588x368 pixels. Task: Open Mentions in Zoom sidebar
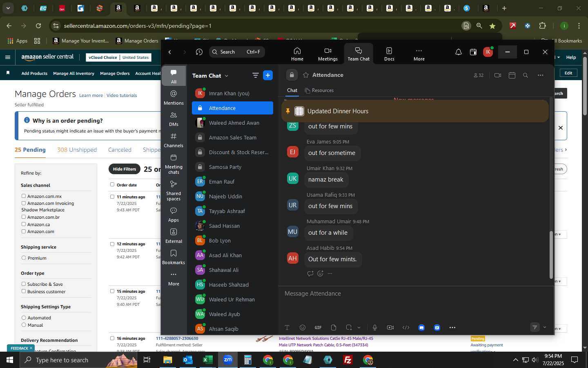pyautogui.click(x=174, y=97)
